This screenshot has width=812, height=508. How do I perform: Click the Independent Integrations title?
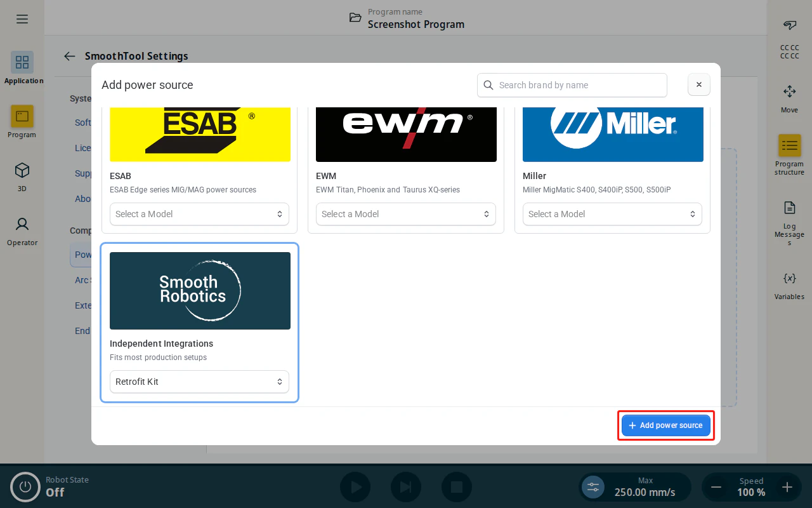click(x=161, y=344)
